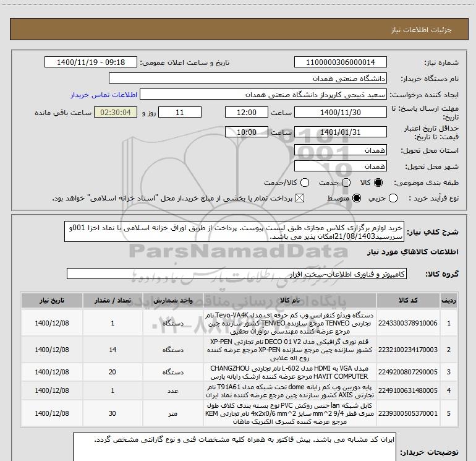Viewport: 476px width, 461px height.
Task: Select the کالا/خدمت radio button
Action: pos(305,183)
